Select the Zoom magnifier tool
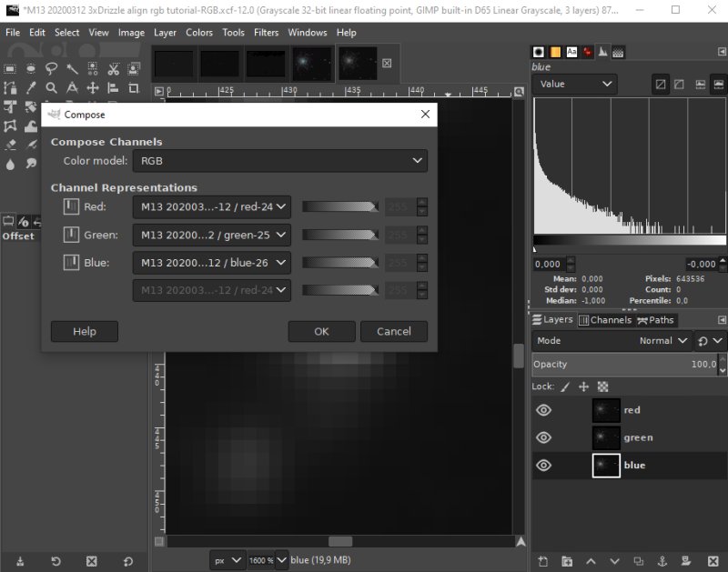Screen dimensions: 728x572 click(52, 87)
